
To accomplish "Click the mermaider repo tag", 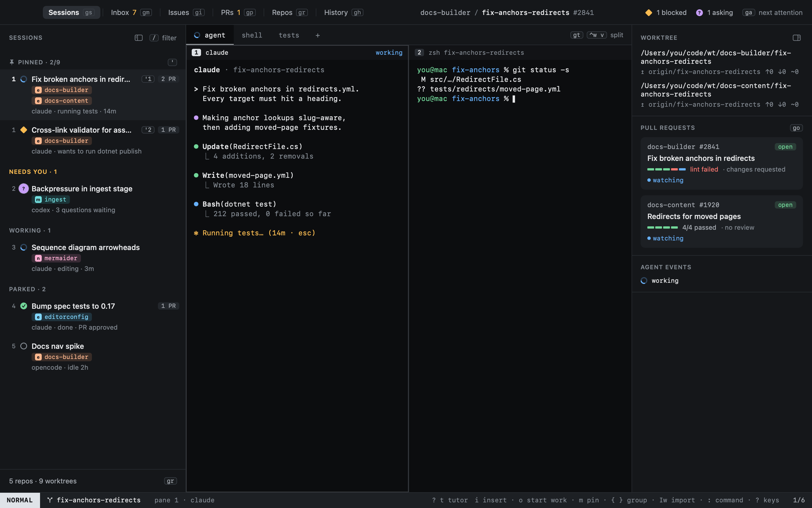I will pyautogui.click(x=56, y=258).
